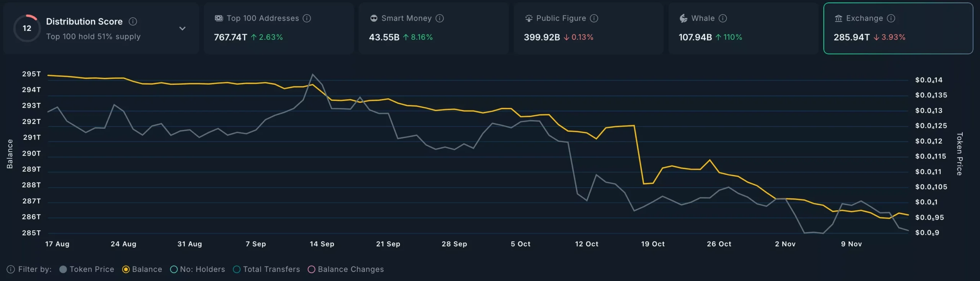
Task: Click info icon next to Distribution Score
Action: pyautogui.click(x=133, y=21)
